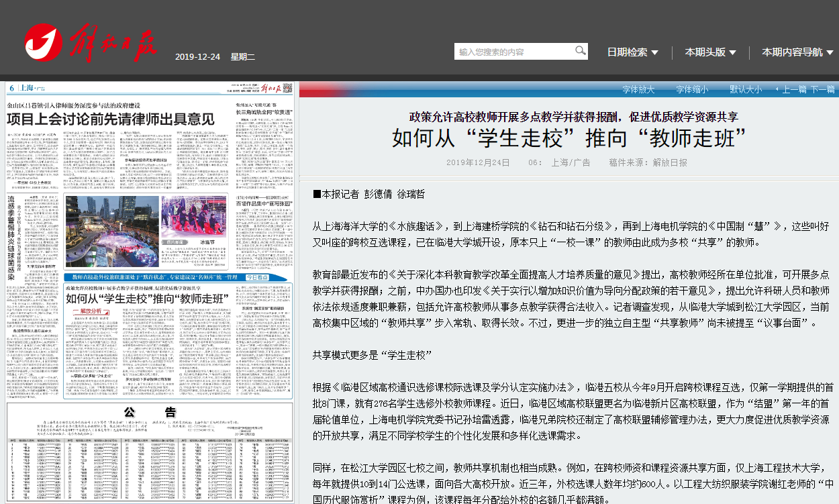Click 字体缩小 to shrink font
This screenshot has height=504, width=839.
click(691, 89)
